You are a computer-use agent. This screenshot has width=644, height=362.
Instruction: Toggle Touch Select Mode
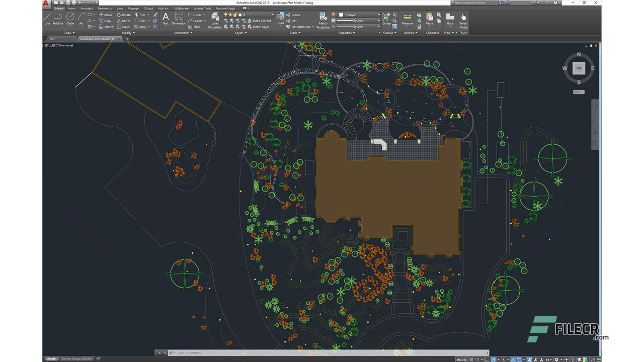click(x=463, y=20)
